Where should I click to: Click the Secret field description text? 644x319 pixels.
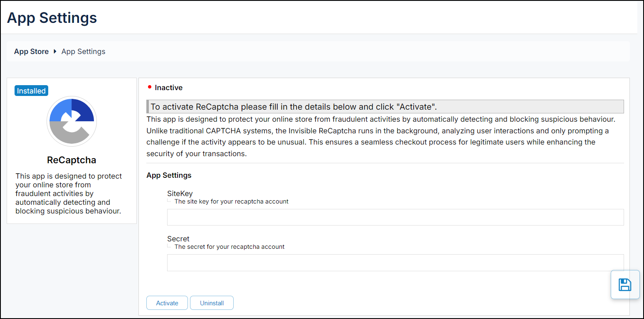point(230,246)
